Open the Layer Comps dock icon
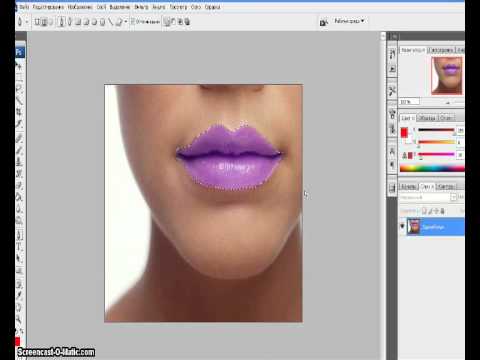The width and height of the screenshot is (480, 360). [x=392, y=188]
